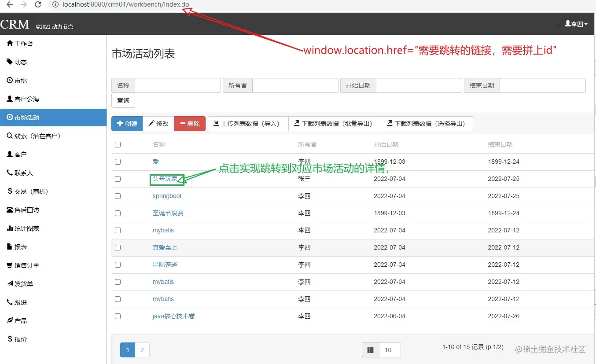Click 下载列表数据（选择导出） button
This screenshot has height=364, width=596.
(427, 124)
